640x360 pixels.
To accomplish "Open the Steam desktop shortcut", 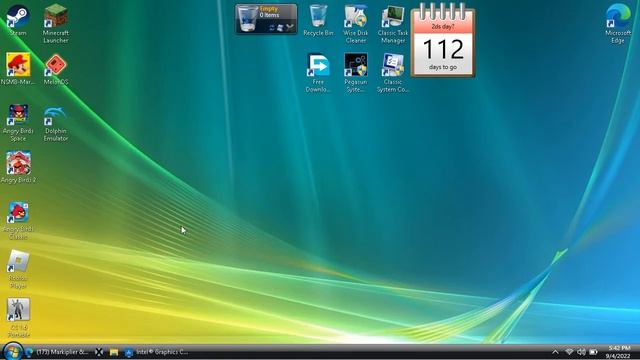I will point(18,20).
